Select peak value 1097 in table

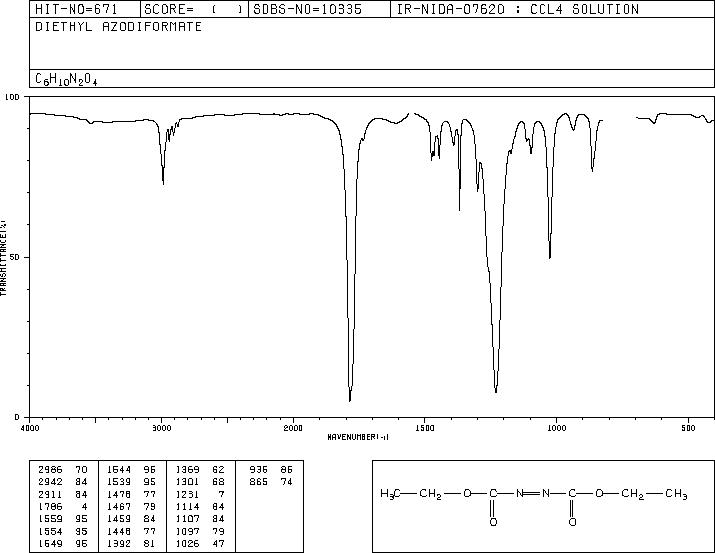tap(187, 531)
